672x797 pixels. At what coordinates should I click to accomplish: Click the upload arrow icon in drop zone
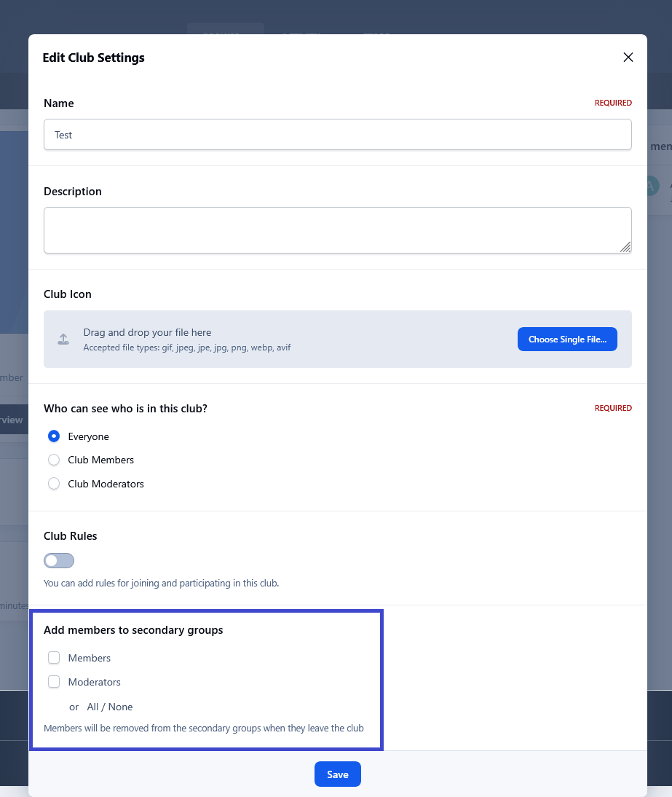pyautogui.click(x=63, y=339)
